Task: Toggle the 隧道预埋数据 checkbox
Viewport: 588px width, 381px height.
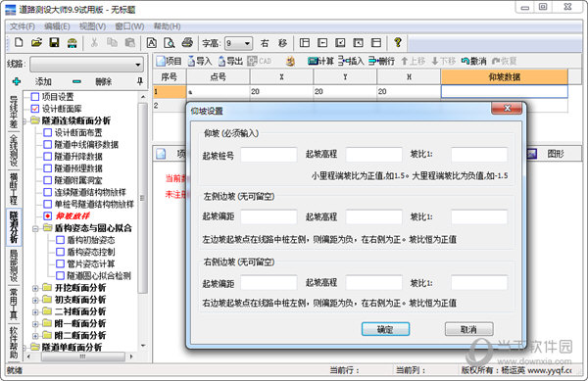Action: pyautogui.click(x=48, y=168)
